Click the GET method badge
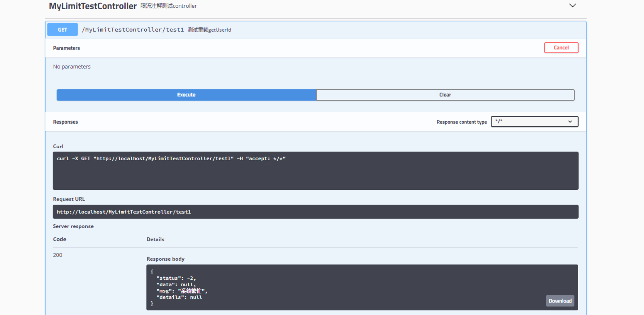The height and width of the screenshot is (315, 644). (62, 30)
